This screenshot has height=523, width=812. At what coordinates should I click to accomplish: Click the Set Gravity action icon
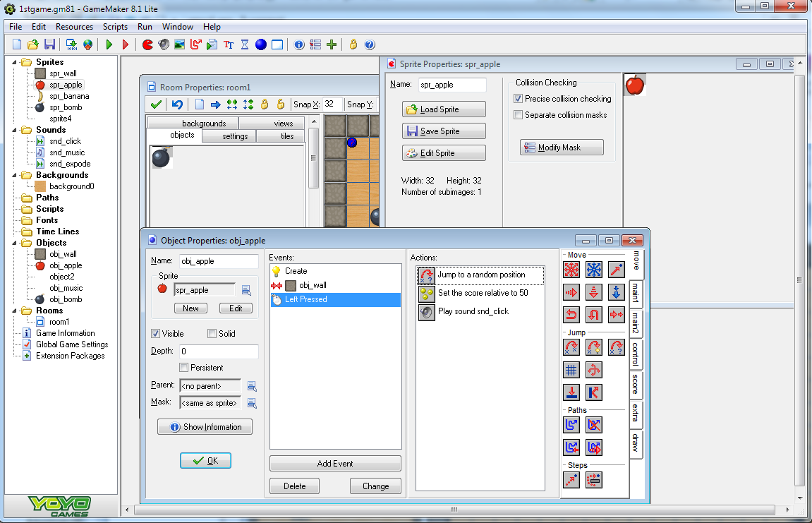[x=617, y=292]
